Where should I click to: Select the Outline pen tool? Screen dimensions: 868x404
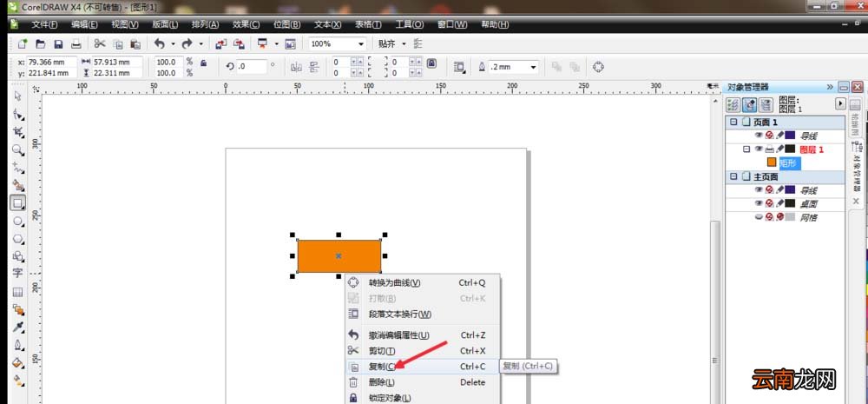(17, 345)
